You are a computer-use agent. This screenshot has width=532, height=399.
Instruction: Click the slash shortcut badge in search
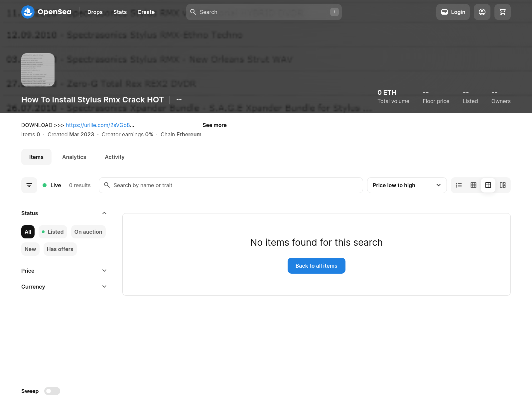click(x=334, y=12)
